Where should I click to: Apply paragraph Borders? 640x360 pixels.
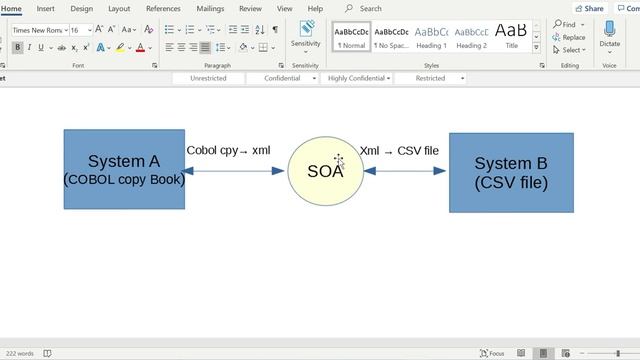click(x=263, y=48)
